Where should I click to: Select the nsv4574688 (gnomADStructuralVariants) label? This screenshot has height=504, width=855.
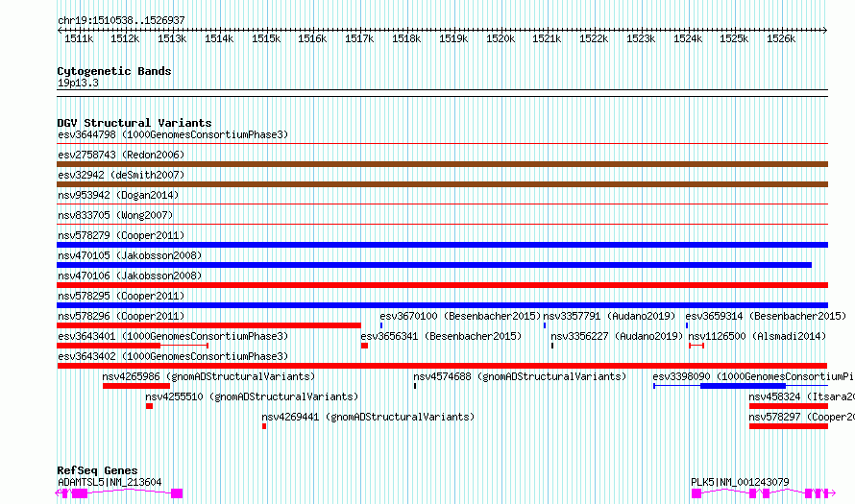[520, 376]
